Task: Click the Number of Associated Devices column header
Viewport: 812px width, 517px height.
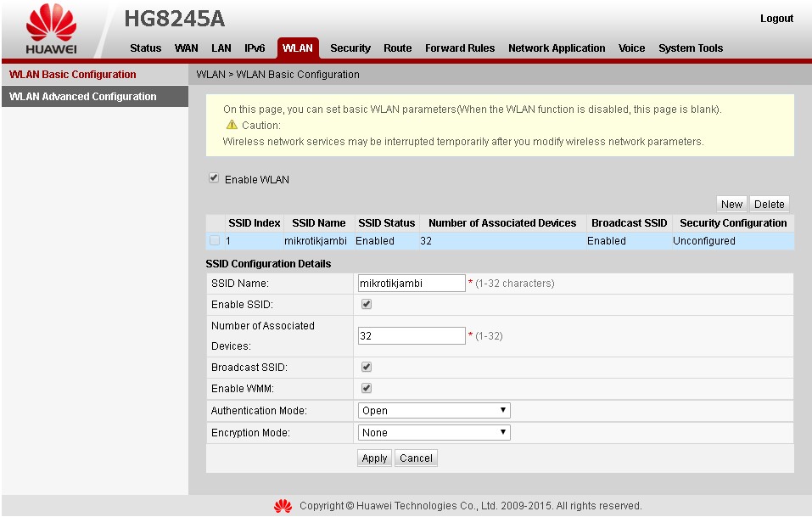Action: pyautogui.click(x=502, y=223)
